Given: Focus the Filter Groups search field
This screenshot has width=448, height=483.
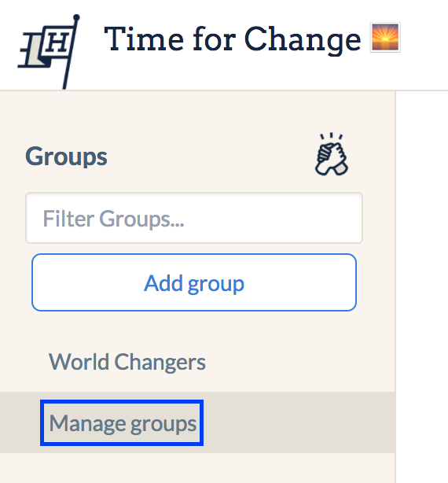Looking at the screenshot, I should 194,218.
